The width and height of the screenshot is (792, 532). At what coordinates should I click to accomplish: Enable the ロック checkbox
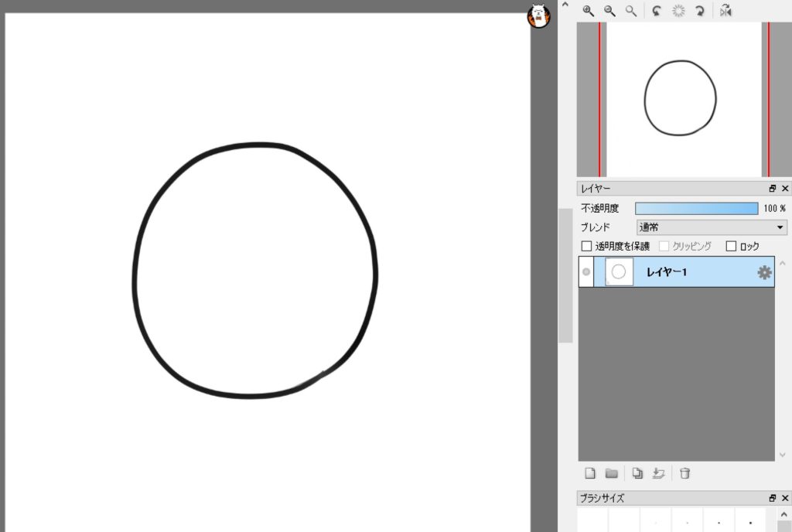(x=731, y=247)
